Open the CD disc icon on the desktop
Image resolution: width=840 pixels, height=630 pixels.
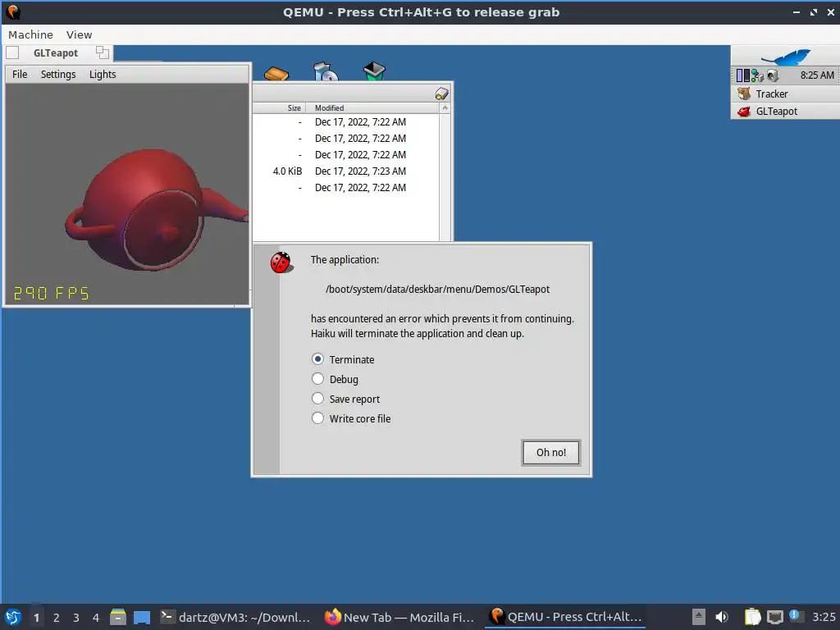pos(325,71)
